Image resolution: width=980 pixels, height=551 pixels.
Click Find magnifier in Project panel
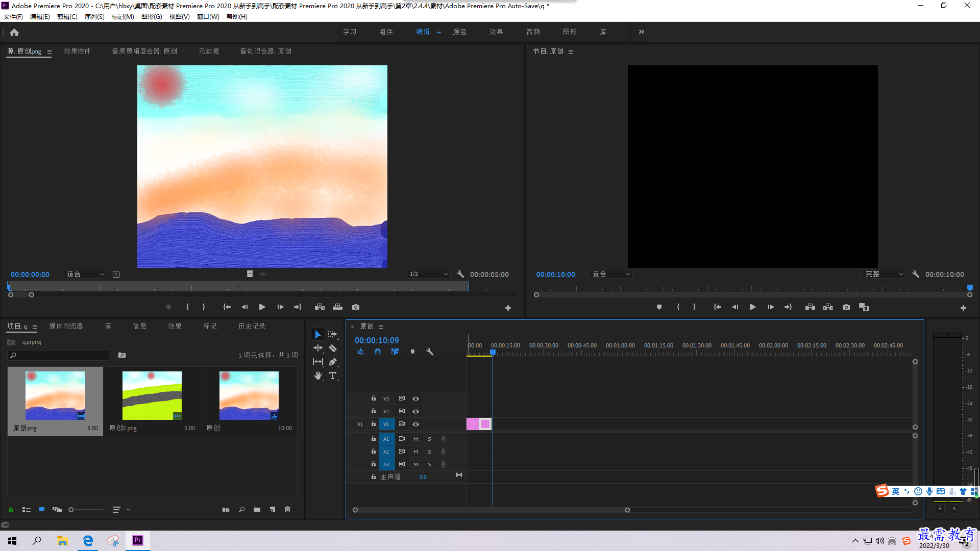pos(241,509)
